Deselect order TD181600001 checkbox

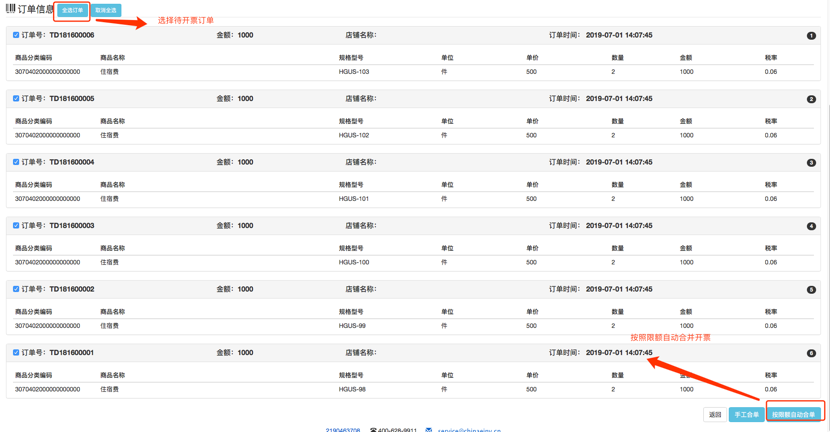coord(16,353)
